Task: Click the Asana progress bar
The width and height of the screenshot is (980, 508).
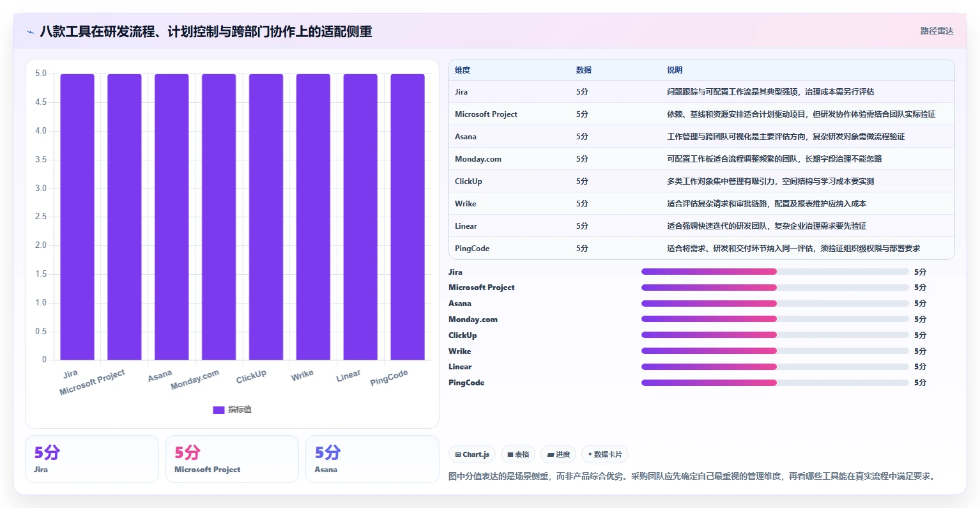Action: coord(775,304)
